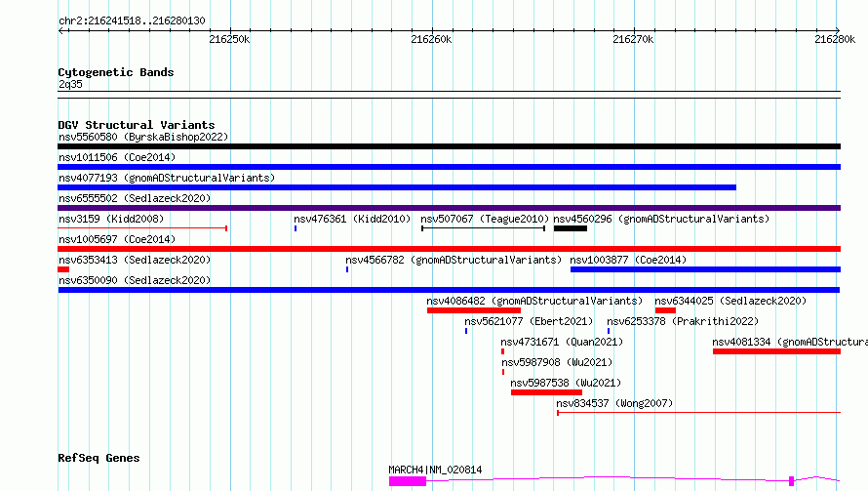Open variant nsv4731671 (Quan2021) label
This screenshot has height=491, width=868.
(x=562, y=342)
